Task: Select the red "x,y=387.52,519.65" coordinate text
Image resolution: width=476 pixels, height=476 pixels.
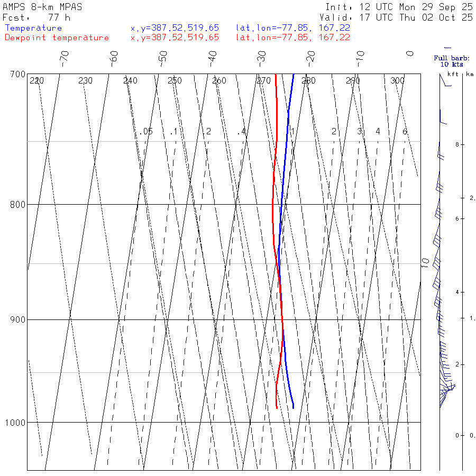Action: (x=175, y=38)
